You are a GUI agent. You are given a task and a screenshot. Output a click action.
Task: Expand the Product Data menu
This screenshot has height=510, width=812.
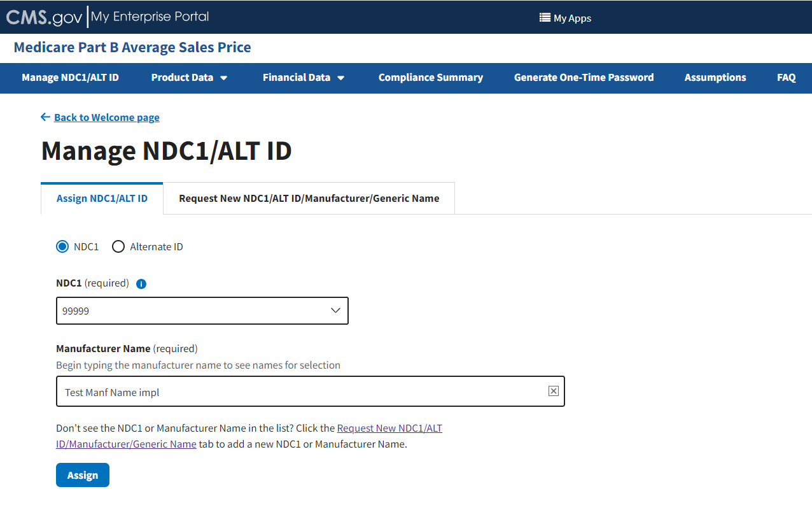pyautogui.click(x=189, y=78)
